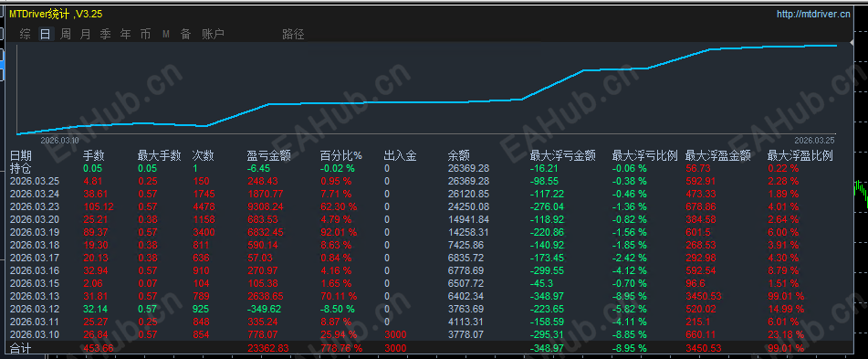Click the 2026.03.25 chart end label
Image resolution: width=868 pixels, height=359 pixels.
coord(814,140)
